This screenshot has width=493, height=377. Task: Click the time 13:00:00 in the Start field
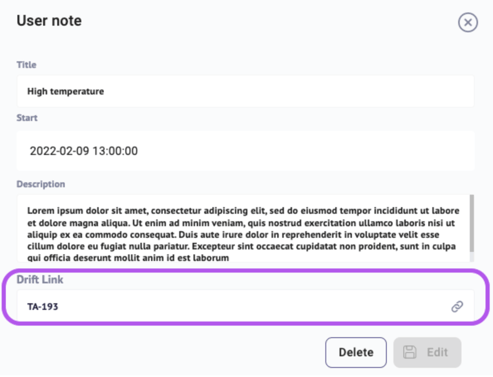(x=115, y=151)
